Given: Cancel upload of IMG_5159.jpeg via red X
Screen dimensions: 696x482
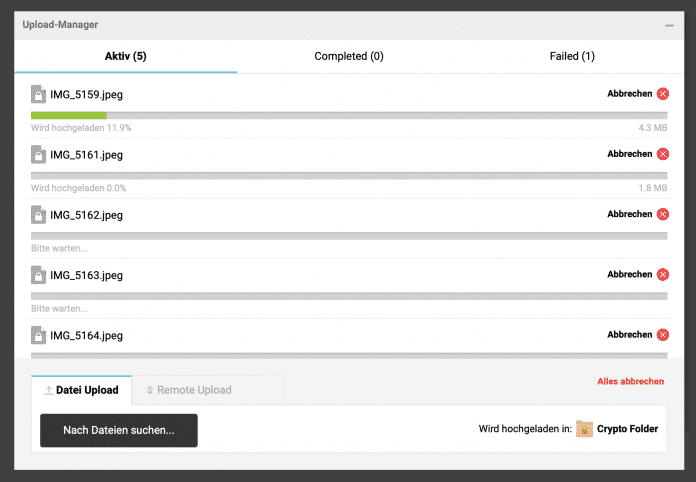Looking at the screenshot, I should point(662,94).
